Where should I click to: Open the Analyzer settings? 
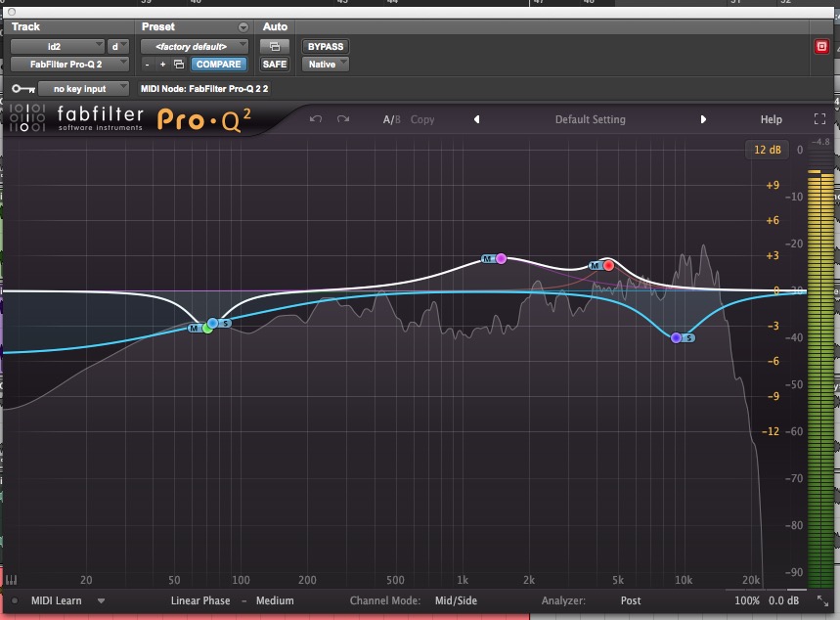(x=563, y=600)
